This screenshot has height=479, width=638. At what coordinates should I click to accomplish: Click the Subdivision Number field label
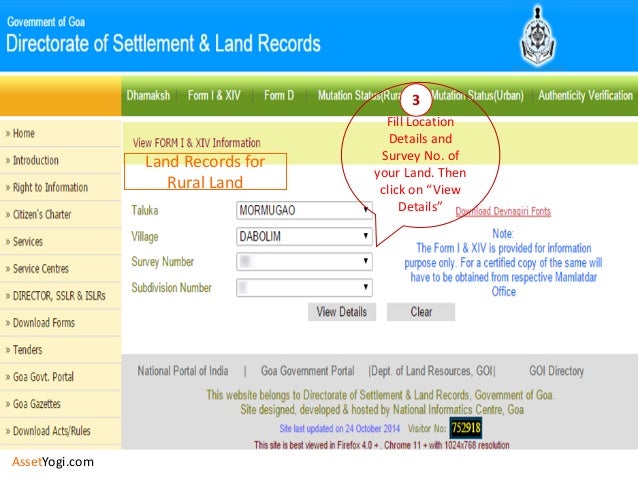point(171,288)
